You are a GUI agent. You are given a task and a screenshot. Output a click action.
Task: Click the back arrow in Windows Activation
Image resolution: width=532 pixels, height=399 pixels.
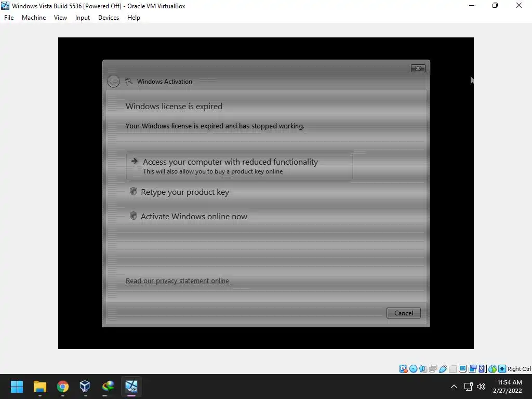113,82
